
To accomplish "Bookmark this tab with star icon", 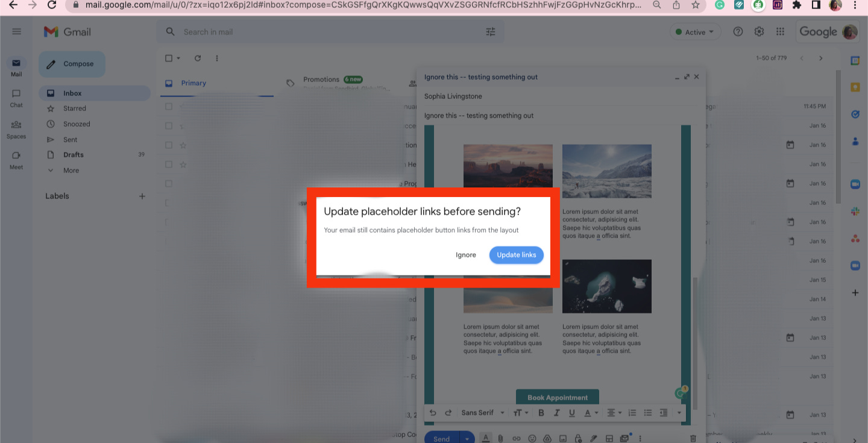I will click(x=696, y=5).
